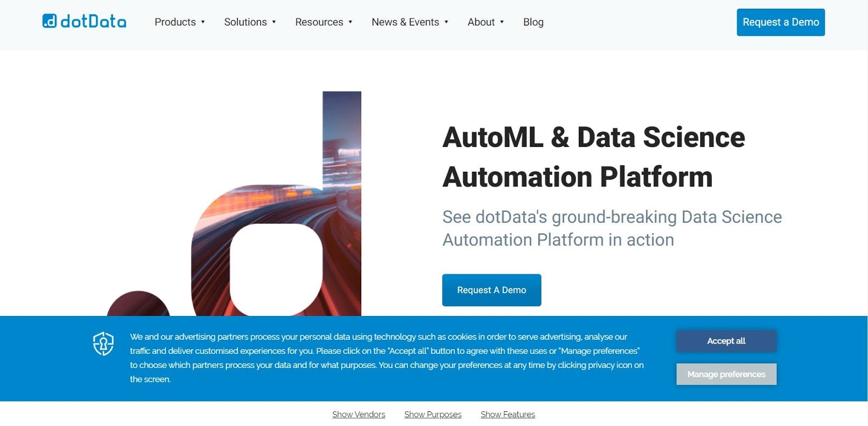Viewport: 868px width, 426px height.
Task: Click the AutoML & Data Science headline
Action: [x=594, y=157]
